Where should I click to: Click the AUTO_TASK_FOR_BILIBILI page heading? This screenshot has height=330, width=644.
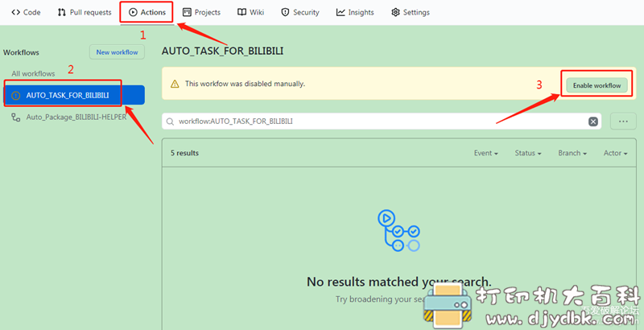222,51
